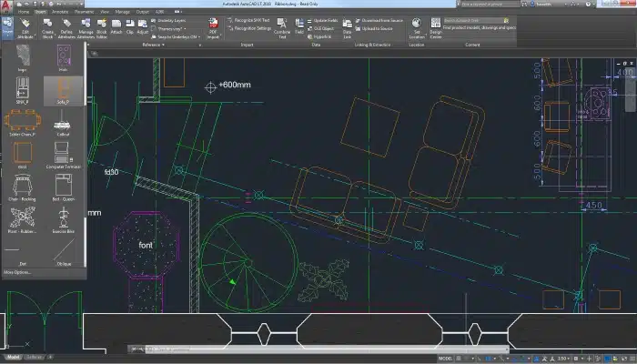Select the Clip reference tool
Image resolution: width=637 pixels, height=364 pixels.
pos(130,26)
